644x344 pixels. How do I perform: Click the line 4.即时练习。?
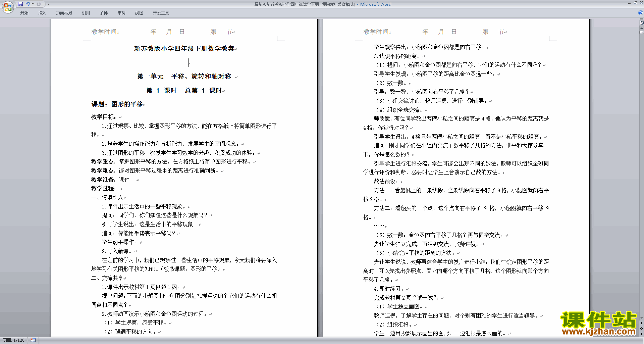(390, 289)
